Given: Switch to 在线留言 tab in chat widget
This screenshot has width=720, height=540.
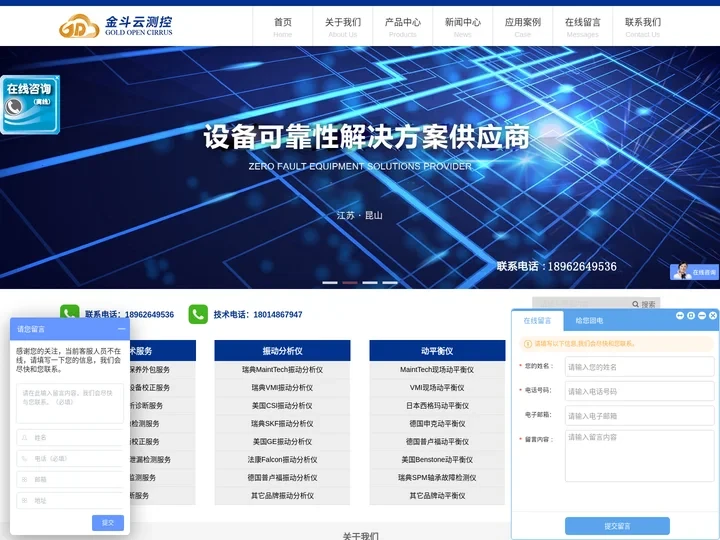Looking at the screenshot, I should [x=537, y=321].
